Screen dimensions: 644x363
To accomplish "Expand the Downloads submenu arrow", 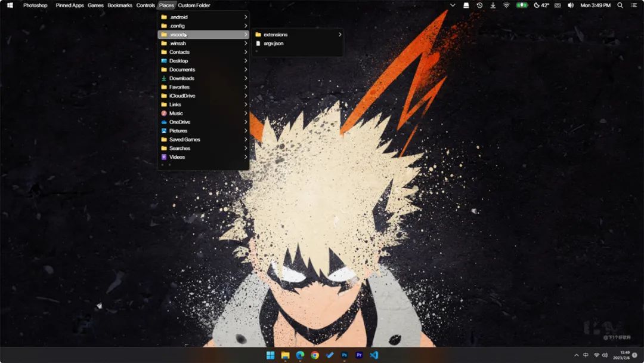I will point(246,78).
